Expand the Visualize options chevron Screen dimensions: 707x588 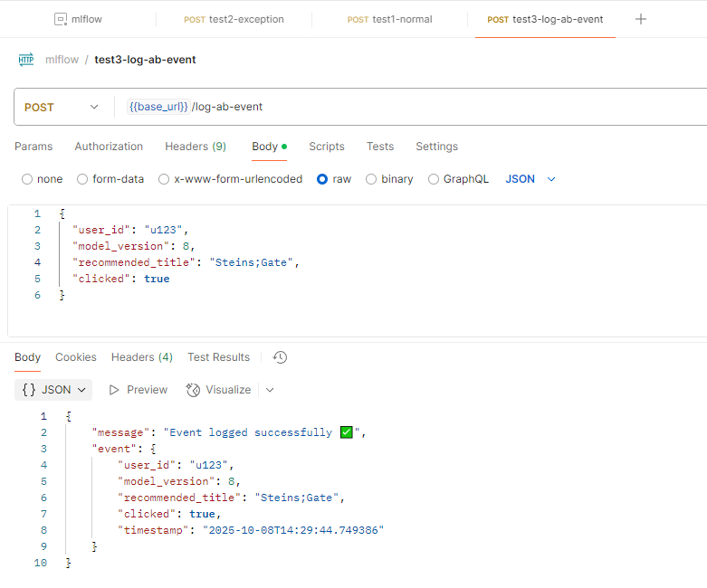(x=270, y=390)
